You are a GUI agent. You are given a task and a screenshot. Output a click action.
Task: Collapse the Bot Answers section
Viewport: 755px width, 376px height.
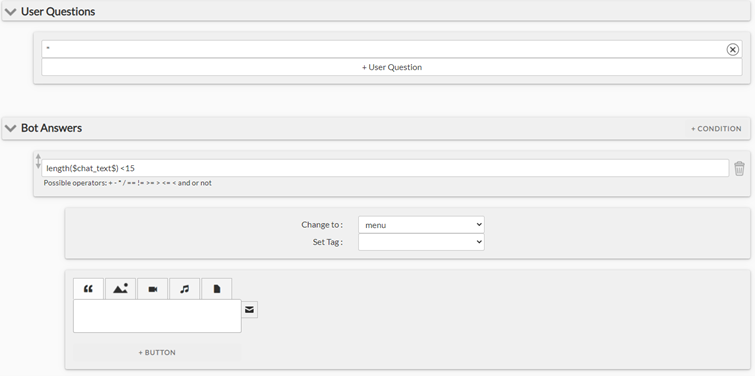click(10, 129)
